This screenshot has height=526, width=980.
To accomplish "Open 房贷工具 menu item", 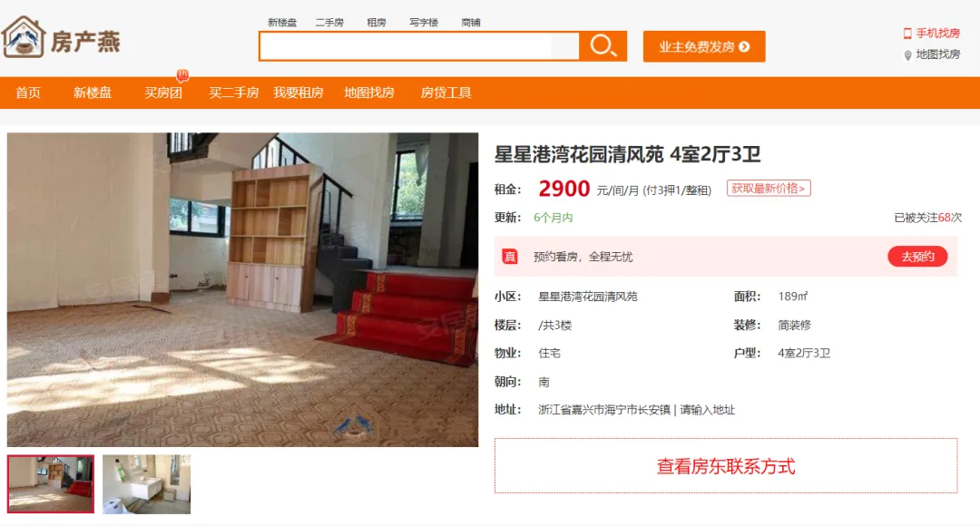I will (x=446, y=93).
